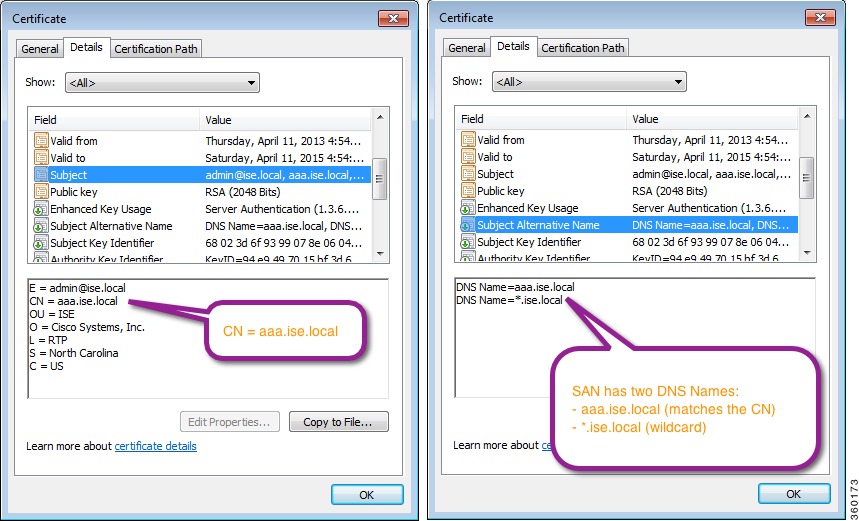Click the Public key icon in left Certificate window
This screenshot has height=521, width=859.
point(41,192)
